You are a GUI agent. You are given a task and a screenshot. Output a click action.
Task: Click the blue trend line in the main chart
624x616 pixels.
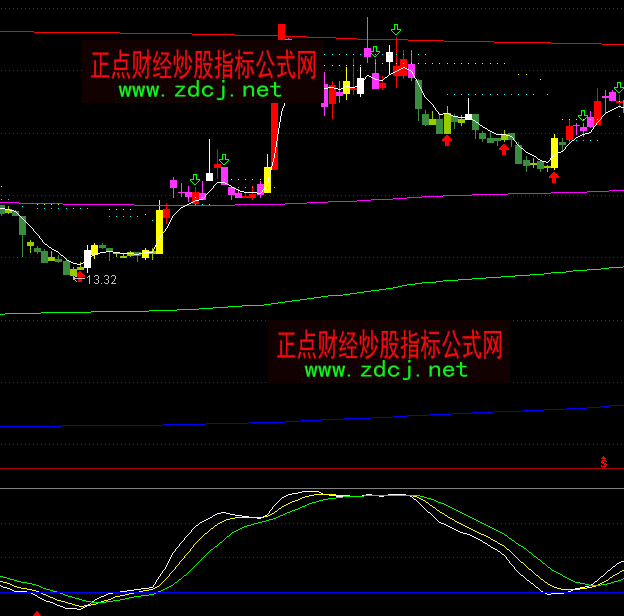(300, 418)
